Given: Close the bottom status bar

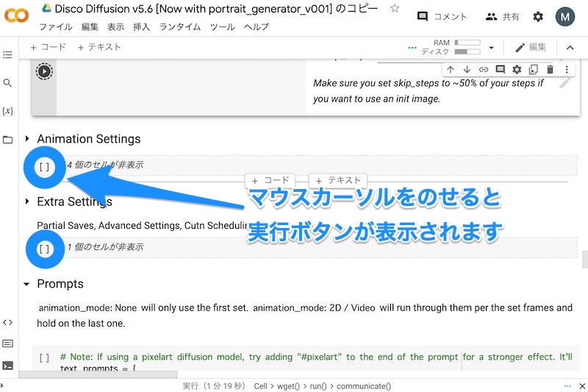Looking at the screenshot, I should click(582, 386).
